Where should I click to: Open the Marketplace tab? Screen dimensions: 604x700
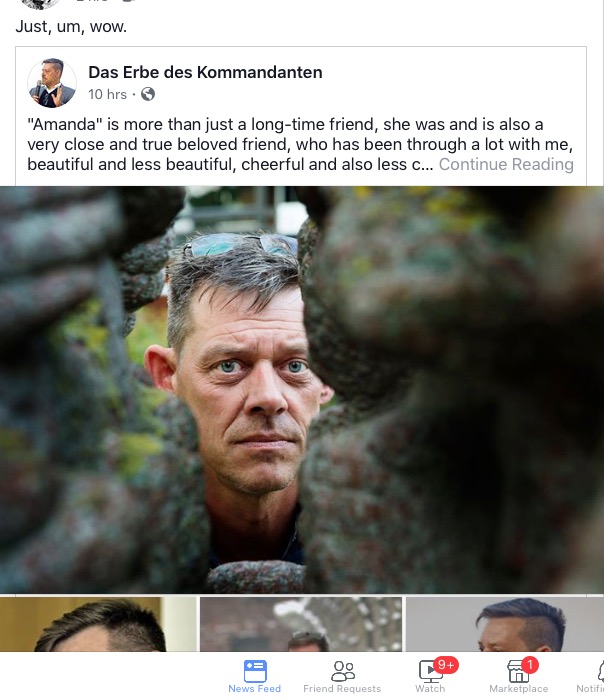click(518, 676)
